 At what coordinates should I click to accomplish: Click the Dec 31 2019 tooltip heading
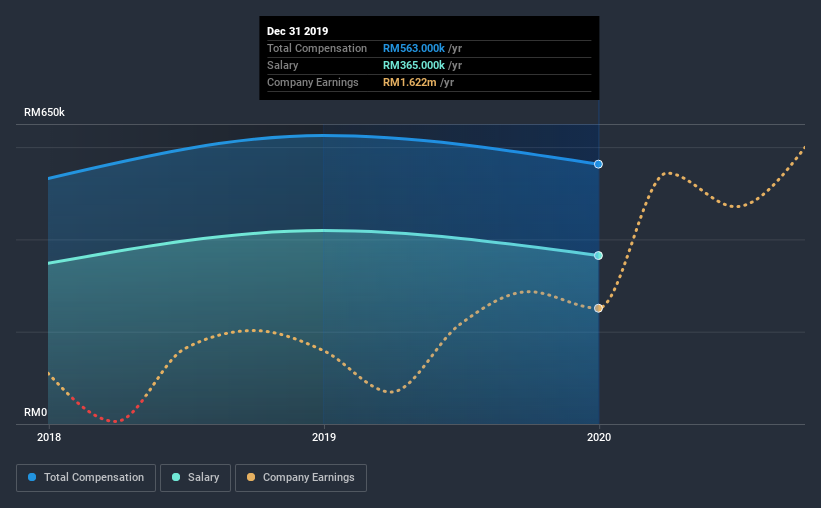coord(297,31)
